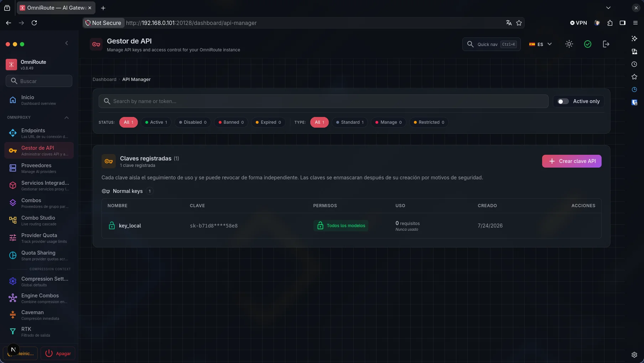
Task: Click the Normal keys group header
Action: 127,191
